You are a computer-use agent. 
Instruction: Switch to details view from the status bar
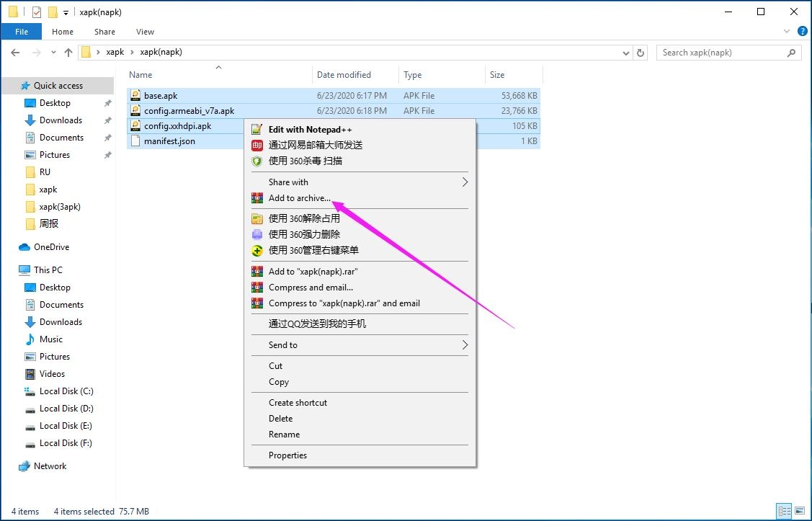[784, 511]
